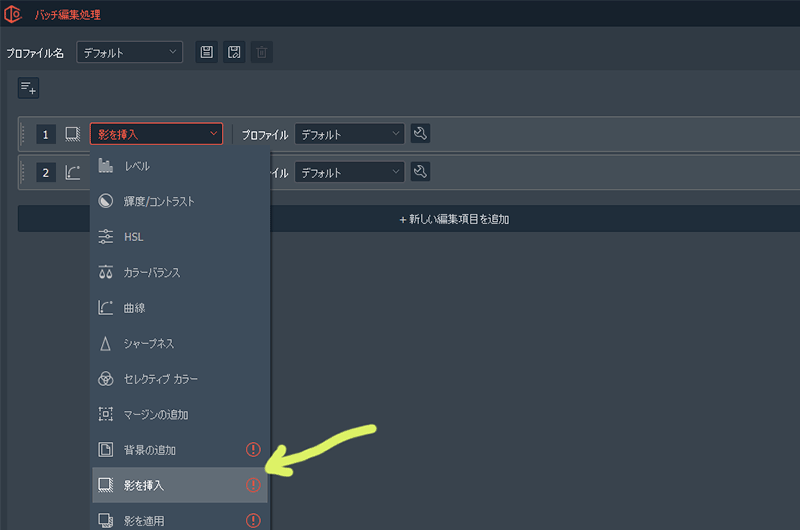Click the save profile floppy disk icon
Viewport: 800px width, 530px height.
207,52
